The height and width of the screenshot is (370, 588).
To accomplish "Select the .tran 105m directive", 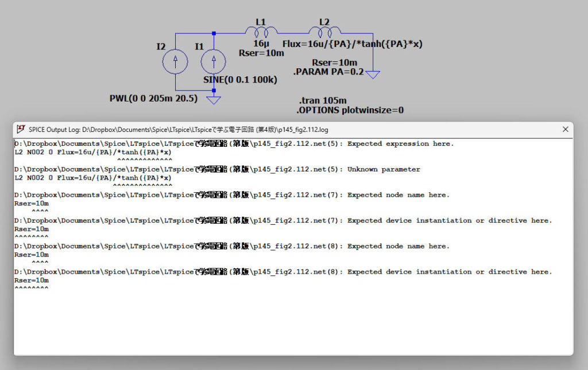I will coord(323,100).
